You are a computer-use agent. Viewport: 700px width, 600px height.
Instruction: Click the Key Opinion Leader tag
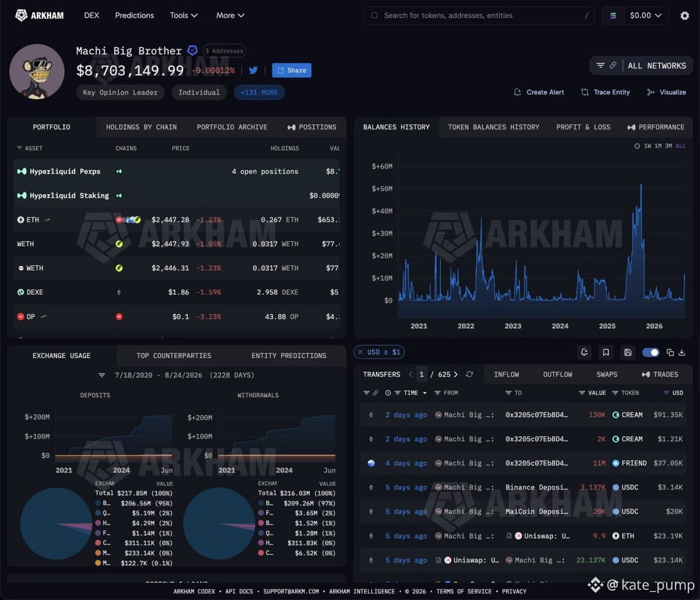coord(120,92)
